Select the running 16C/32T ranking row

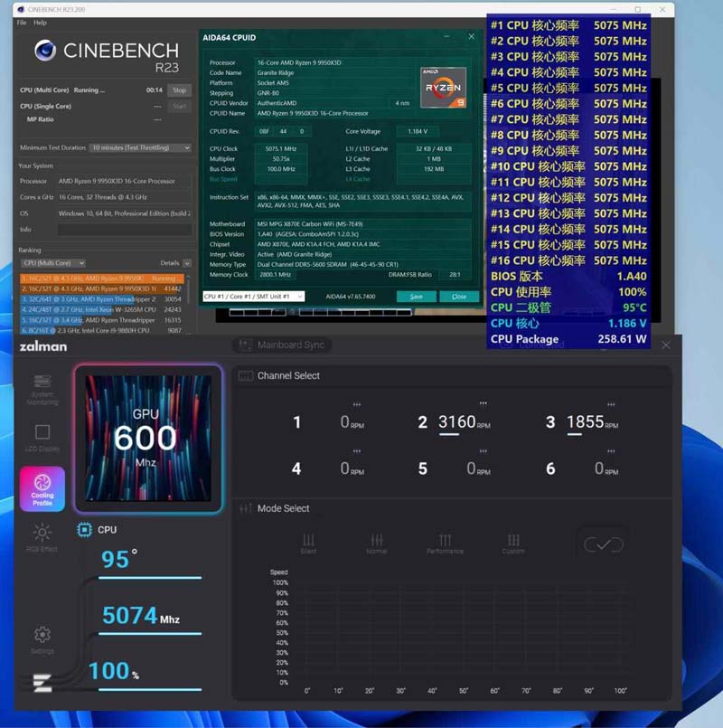[102, 279]
